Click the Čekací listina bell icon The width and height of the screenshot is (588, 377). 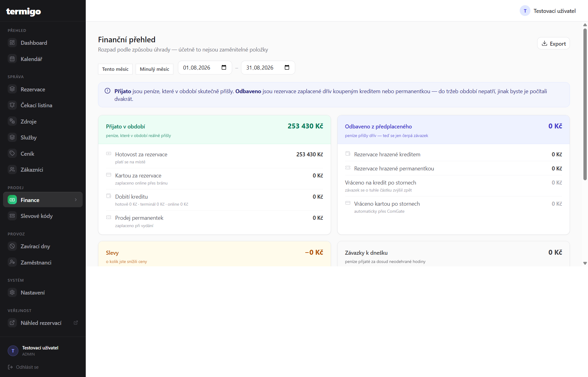pyautogui.click(x=12, y=105)
